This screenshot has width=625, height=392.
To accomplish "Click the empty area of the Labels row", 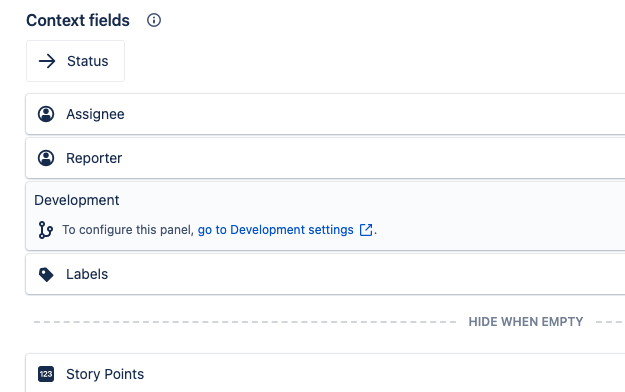I will pyautogui.click(x=366, y=274).
